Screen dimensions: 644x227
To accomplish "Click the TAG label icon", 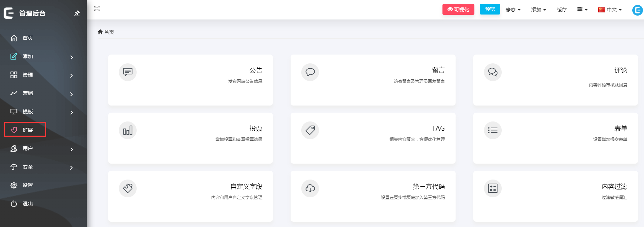I will click(x=310, y=130).
